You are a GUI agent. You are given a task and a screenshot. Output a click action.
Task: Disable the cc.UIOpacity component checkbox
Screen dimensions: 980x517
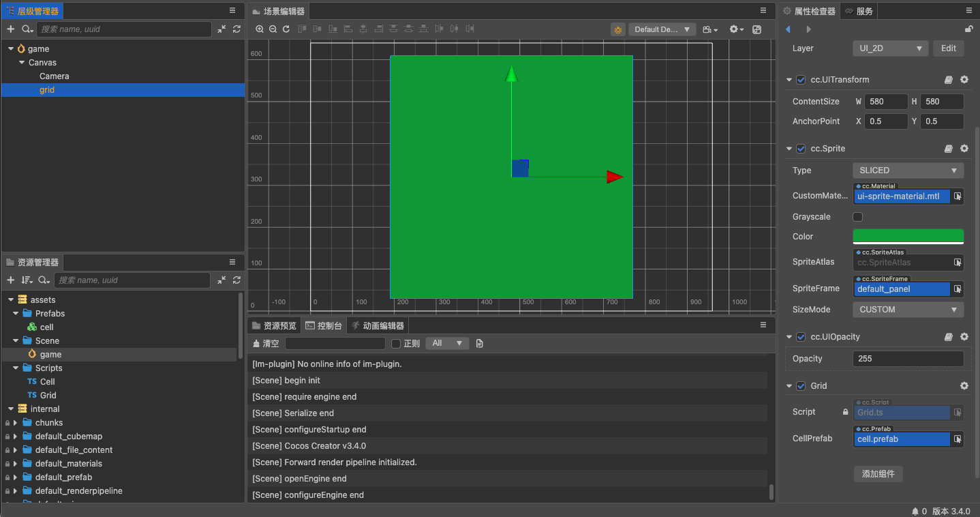pos(801,337)
